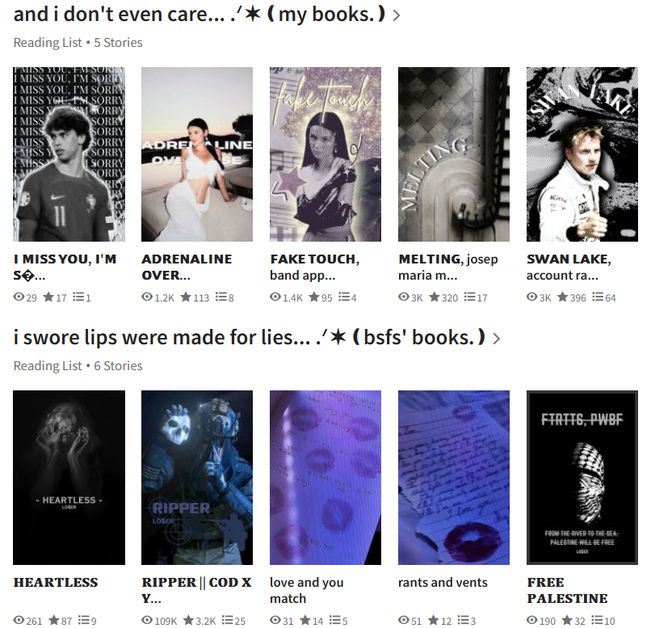Click the eye icon under HEARTLESS story
Image resolution: width=672 pixels, height=628 pixels.
[19, 620]
